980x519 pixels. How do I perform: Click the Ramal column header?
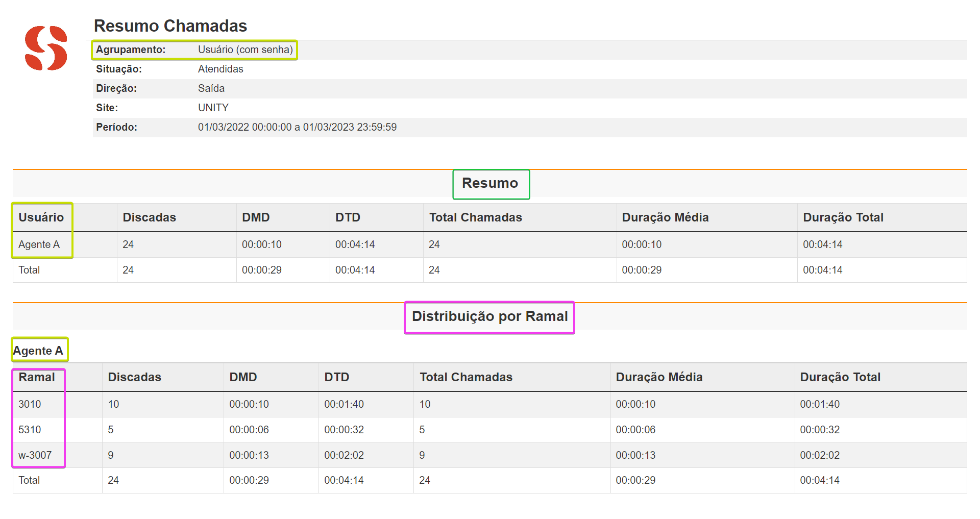pyautogui.click(x=36, y=377)
